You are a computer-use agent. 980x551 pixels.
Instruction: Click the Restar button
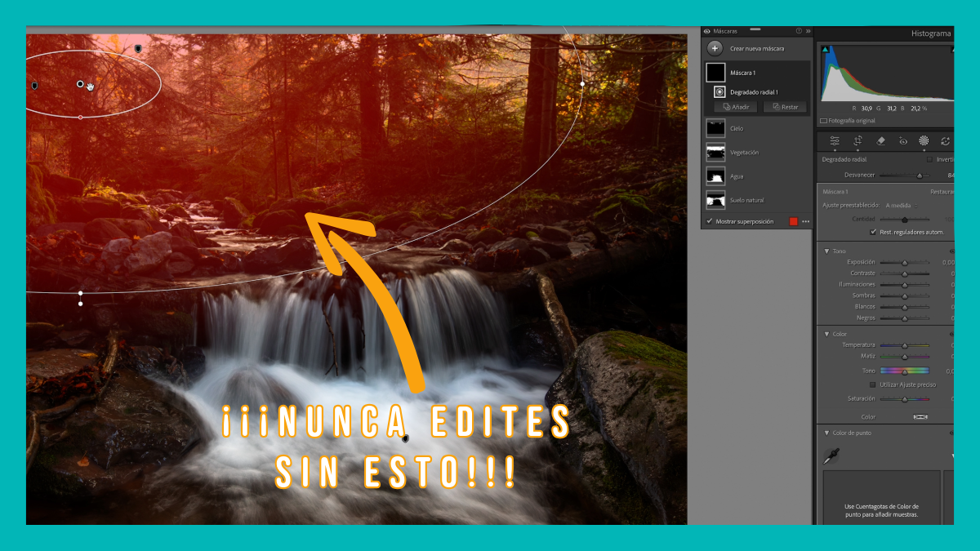coord(784,107)
